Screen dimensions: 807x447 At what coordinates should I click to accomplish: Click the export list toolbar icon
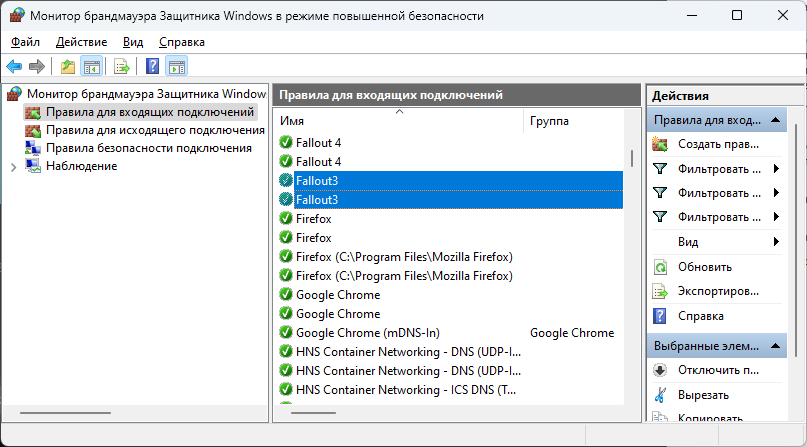121,67
